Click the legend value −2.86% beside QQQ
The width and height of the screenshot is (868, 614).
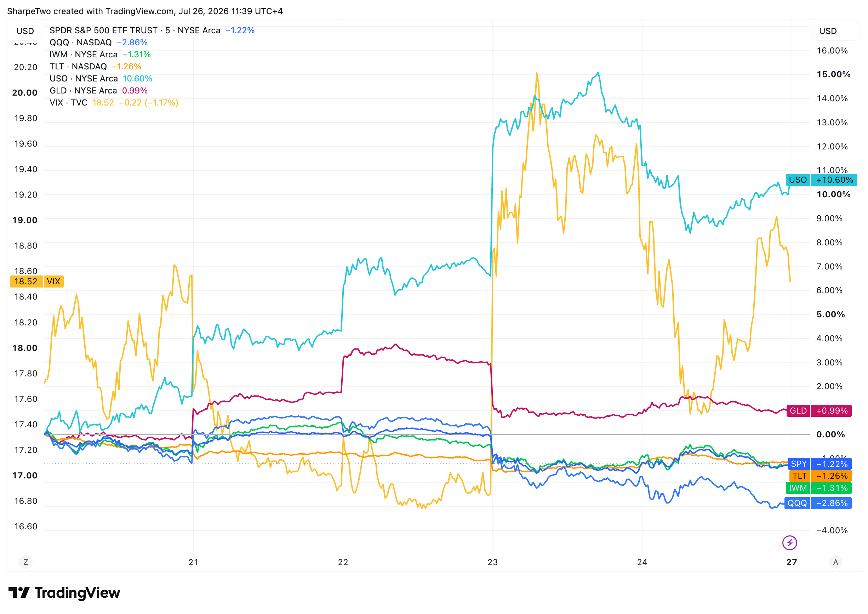[132, 42]
